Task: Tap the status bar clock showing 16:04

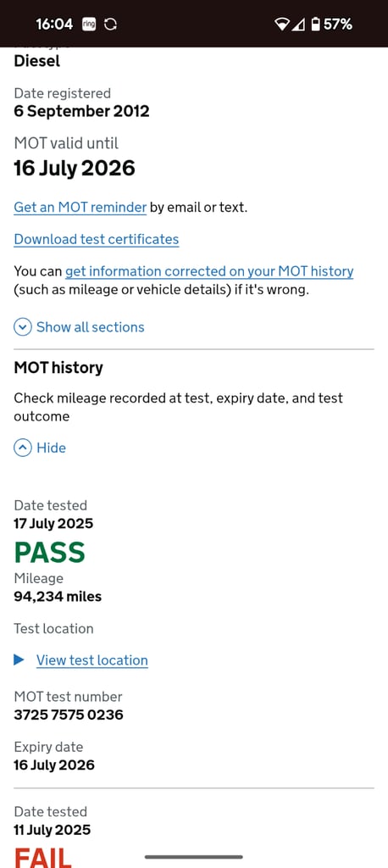Action: [54, 25]
